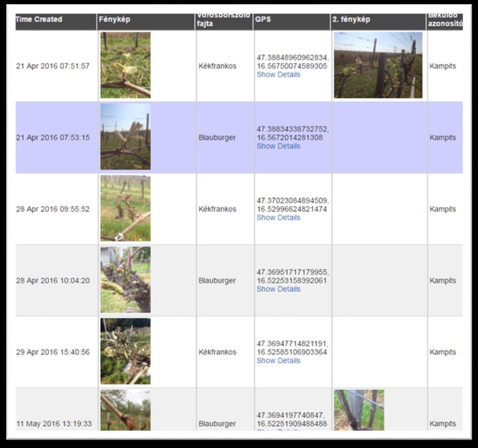Click timestamp 21 Apr 2016 07:51:57
The image size is (478, 448).
click(53, 66)
